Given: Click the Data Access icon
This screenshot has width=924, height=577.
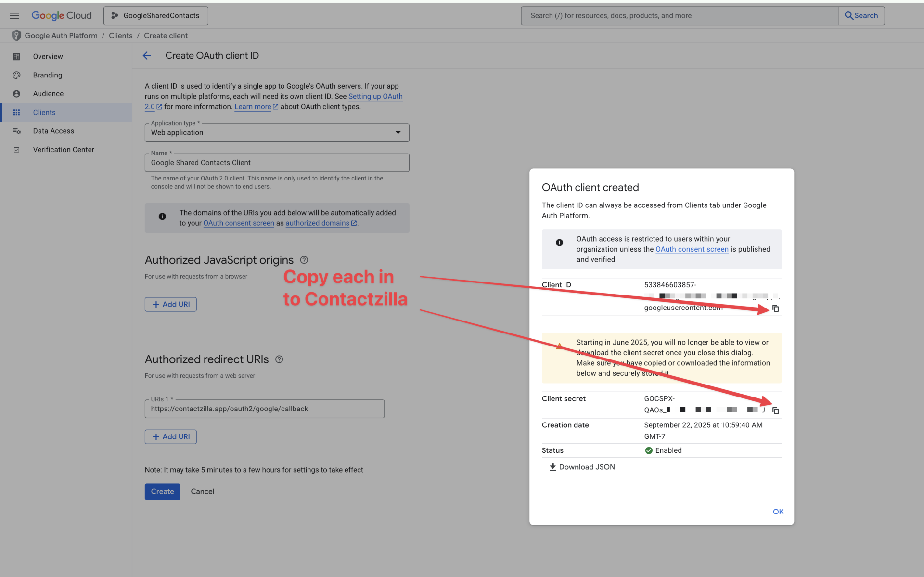Looking at the screenshot, I should pos(16,131).
